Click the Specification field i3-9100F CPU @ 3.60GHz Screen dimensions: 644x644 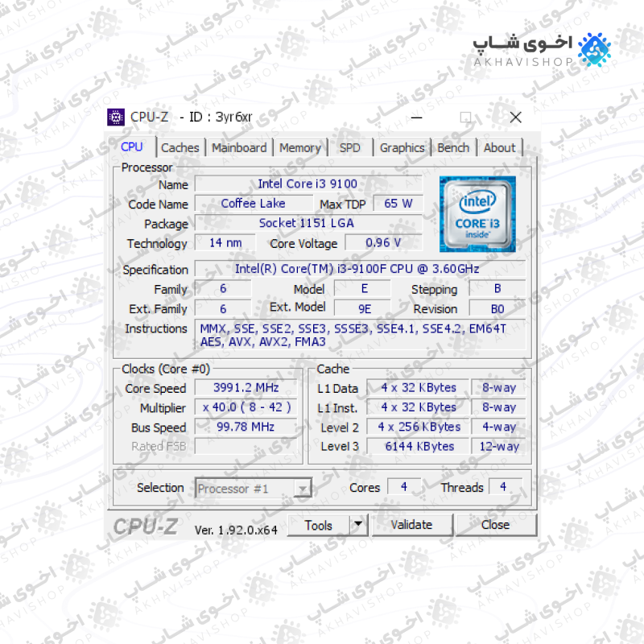(360, 269)
